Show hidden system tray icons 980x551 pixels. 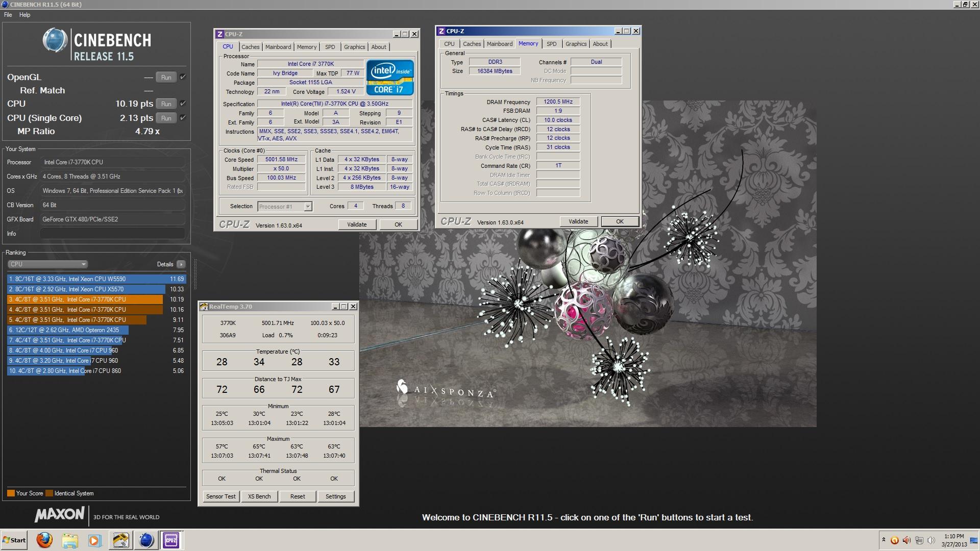pos(883,540)
